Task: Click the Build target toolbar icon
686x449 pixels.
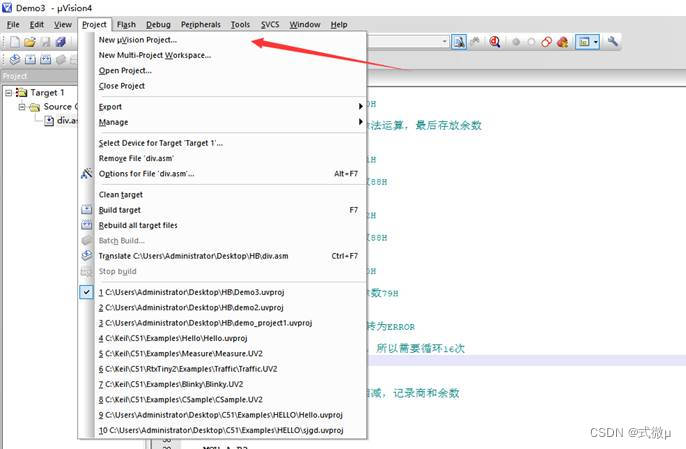Action: 30,59
